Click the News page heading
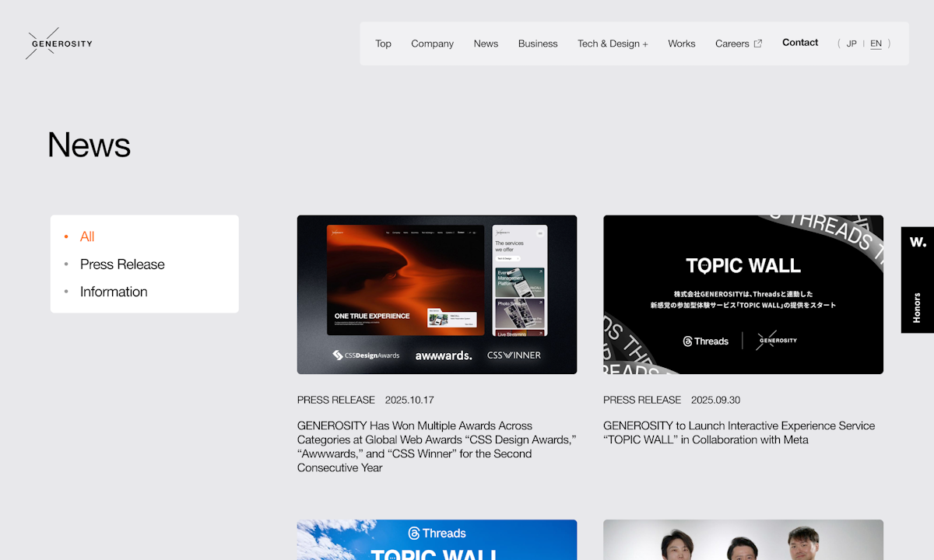Image resolution: width=934 pixels, height=560 pixels. [x=89, y=145]
